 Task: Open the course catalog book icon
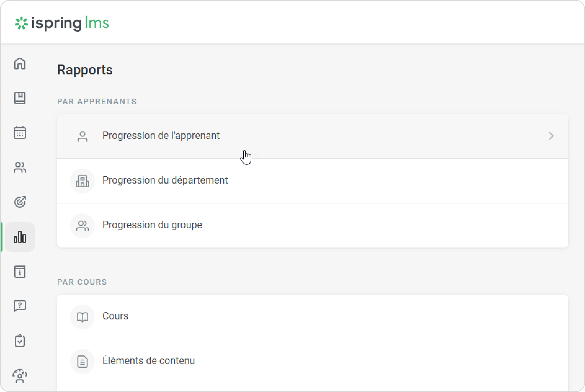[x=20, y=98]
